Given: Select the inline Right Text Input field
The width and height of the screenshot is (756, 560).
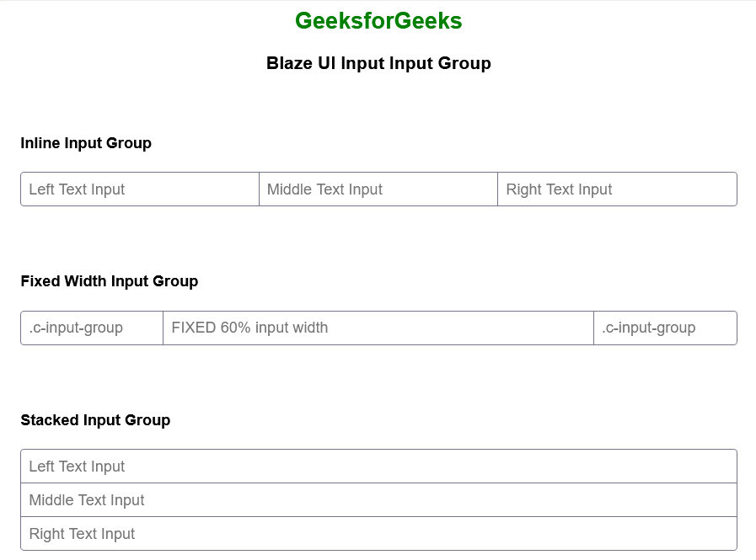Looking at the screenshot, I should [x=617, y=189].
